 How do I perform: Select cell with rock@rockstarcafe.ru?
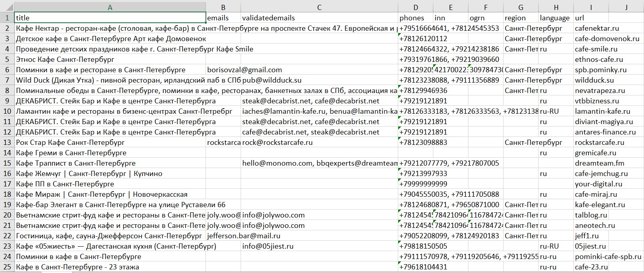(319, 142)
